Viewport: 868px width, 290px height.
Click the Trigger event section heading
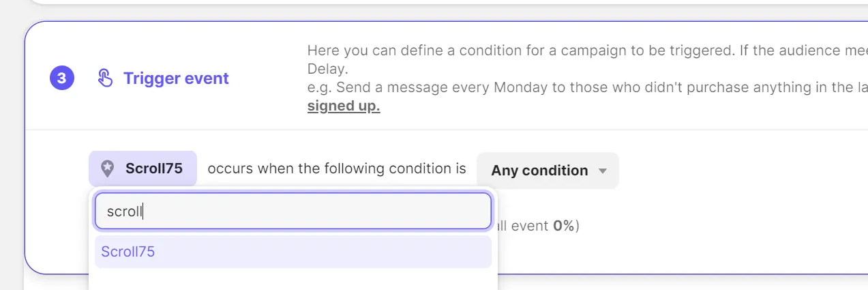(x=176, y=78)
